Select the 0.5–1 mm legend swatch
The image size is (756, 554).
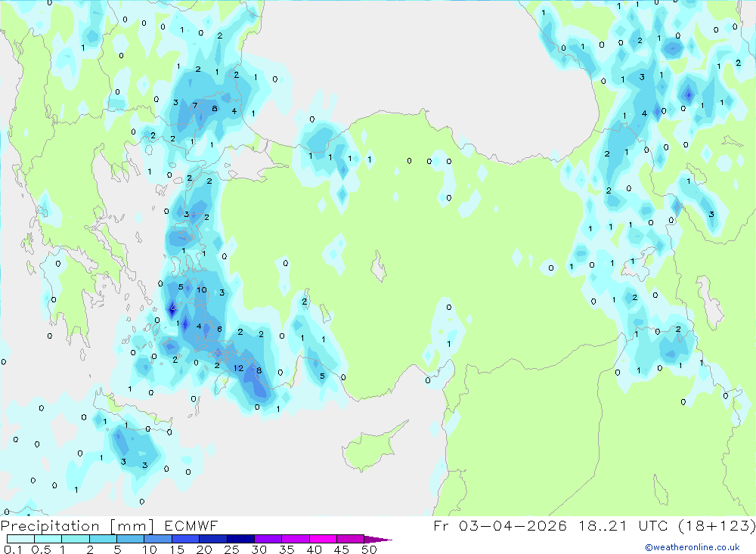(48, 539)
